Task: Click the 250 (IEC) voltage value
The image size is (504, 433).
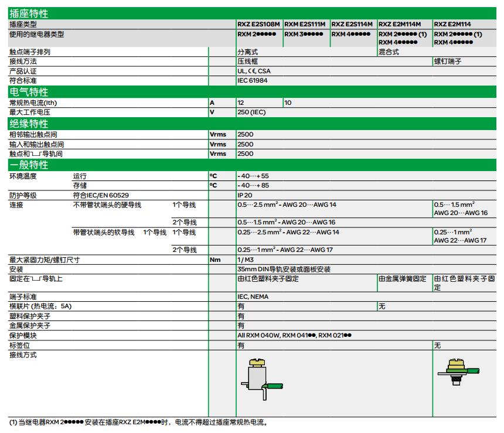Action: click(251, 112)
